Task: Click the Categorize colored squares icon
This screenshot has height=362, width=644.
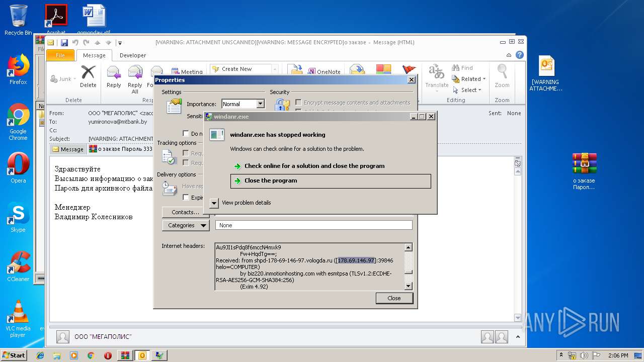Action: 383,70
